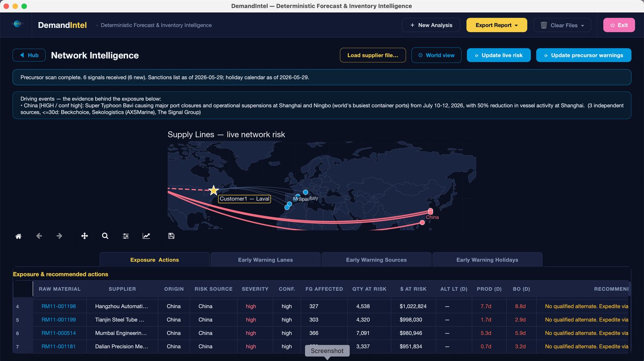Start a New Analysis

click(x=431, y=25)
